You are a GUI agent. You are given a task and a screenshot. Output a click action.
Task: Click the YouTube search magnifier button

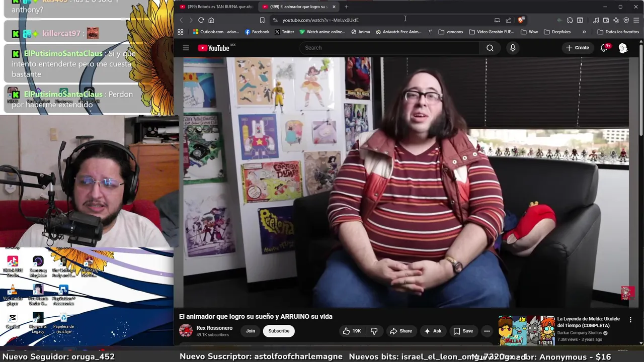tap(490, 48)
